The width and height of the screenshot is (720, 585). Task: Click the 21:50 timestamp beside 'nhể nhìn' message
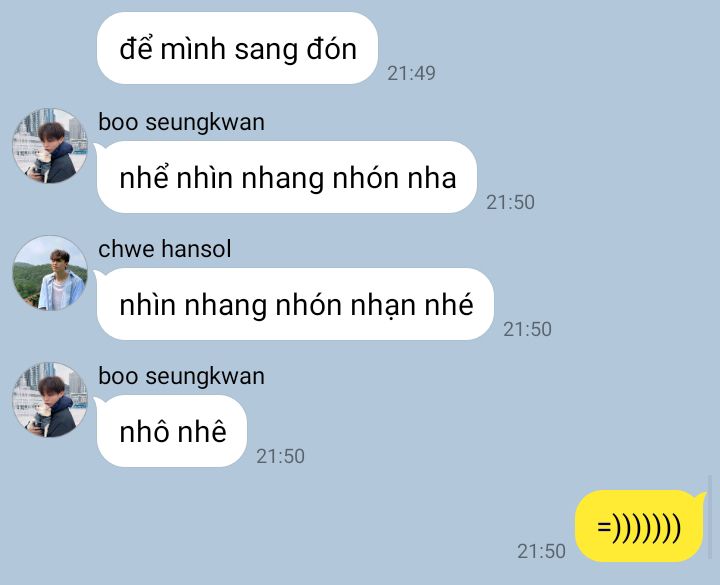pyautogui.click(x=511, y=202)
